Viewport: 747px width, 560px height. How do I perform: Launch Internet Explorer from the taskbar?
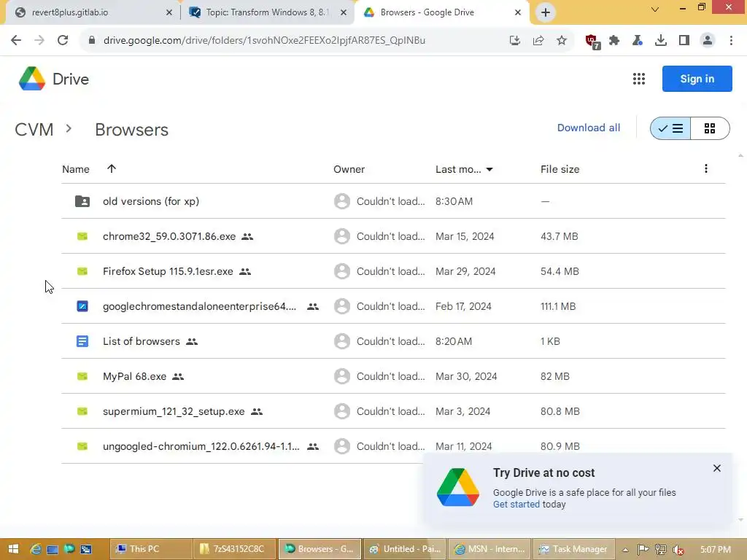click(36, 549)
